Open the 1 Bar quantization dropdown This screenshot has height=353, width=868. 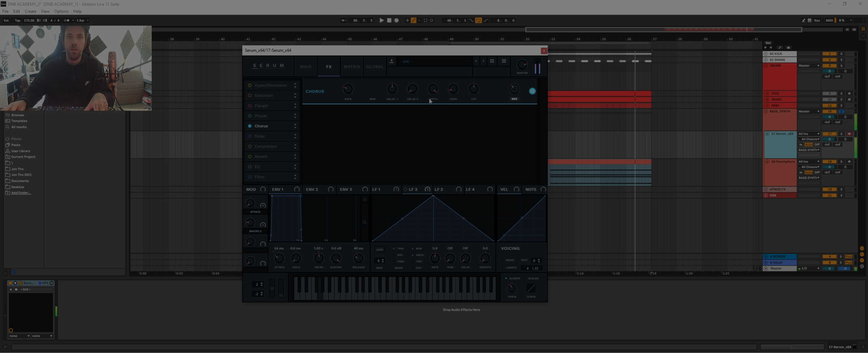pos(82,20)
